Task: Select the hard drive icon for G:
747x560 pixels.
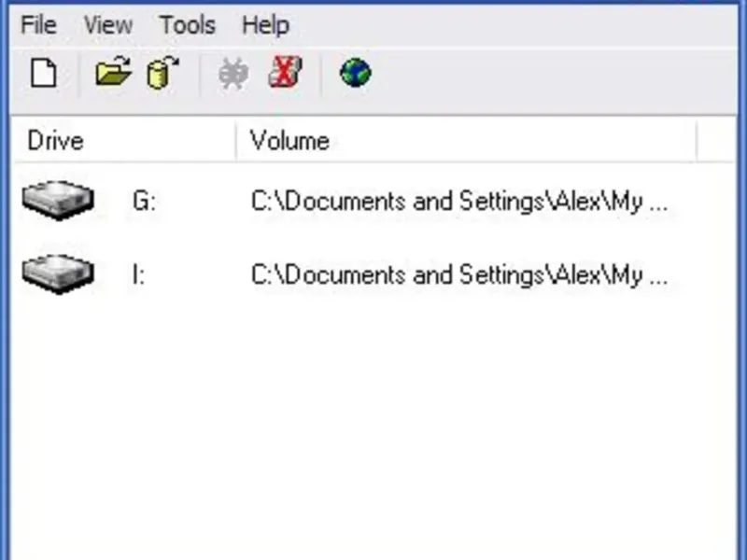Action: 58,200
